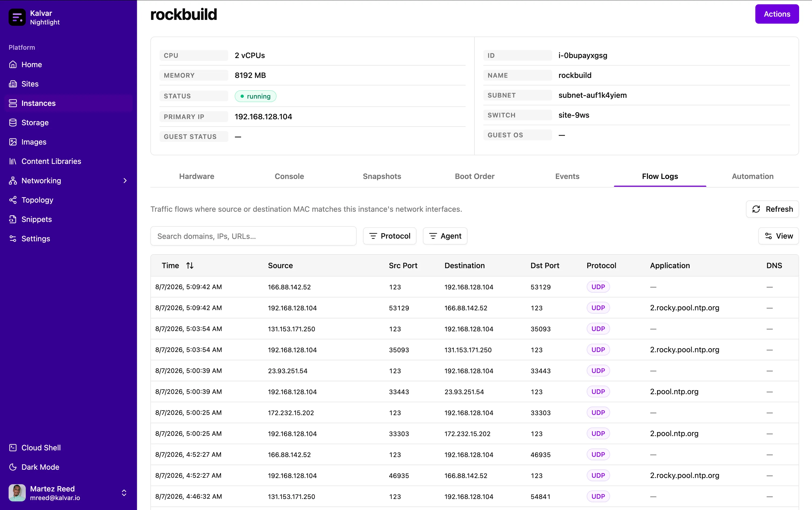This screenshot has width=812, height=510.
Task: Open the View options dropdown
Action: click(778, 236)
